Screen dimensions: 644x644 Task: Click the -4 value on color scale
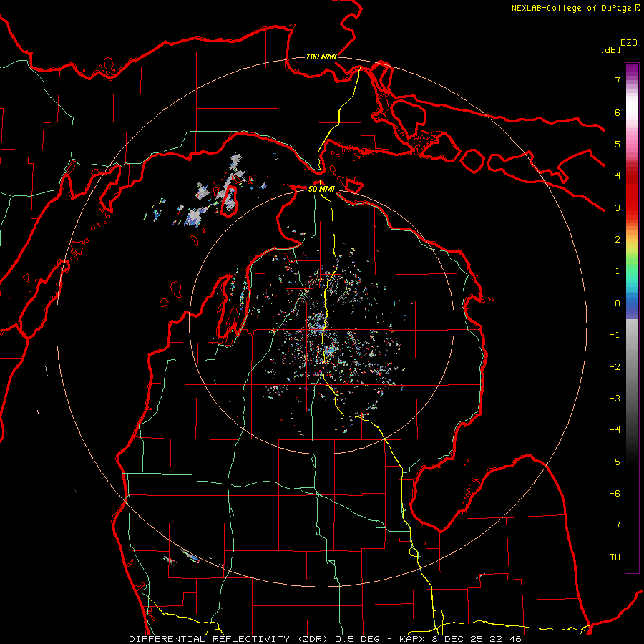click(x=615, y=430)
